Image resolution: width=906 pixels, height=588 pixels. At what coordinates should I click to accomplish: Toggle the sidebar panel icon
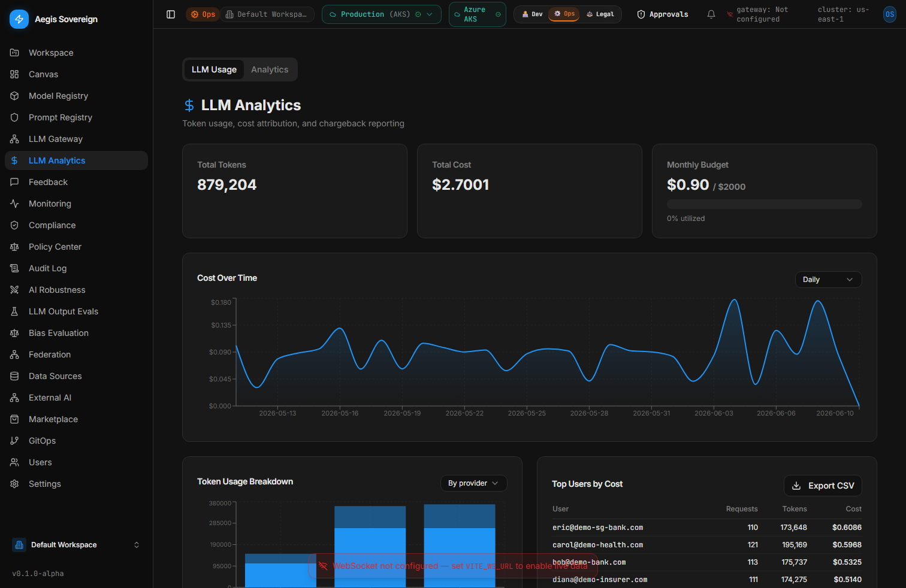pyautogui.click(x=171, y=14)
